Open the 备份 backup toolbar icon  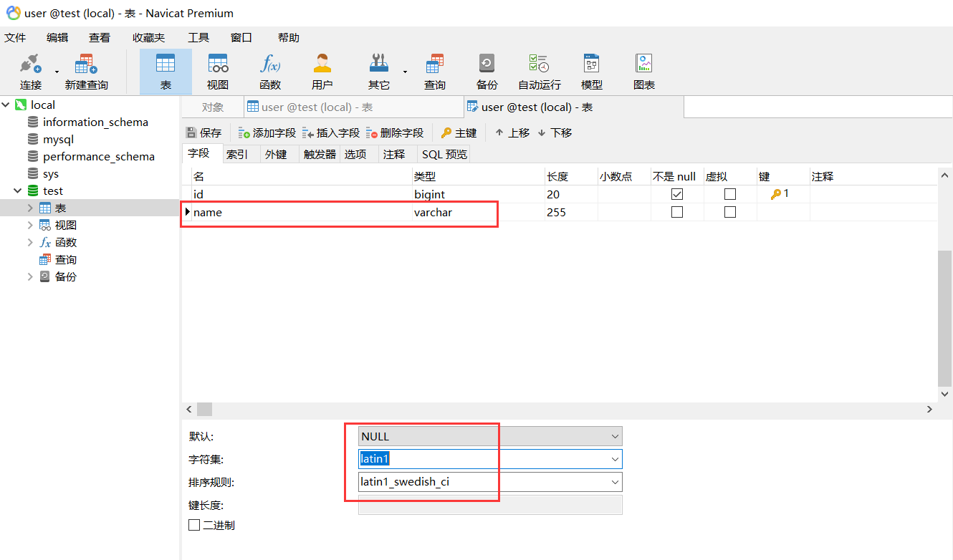pyautogui.click(x=487, y=72)
